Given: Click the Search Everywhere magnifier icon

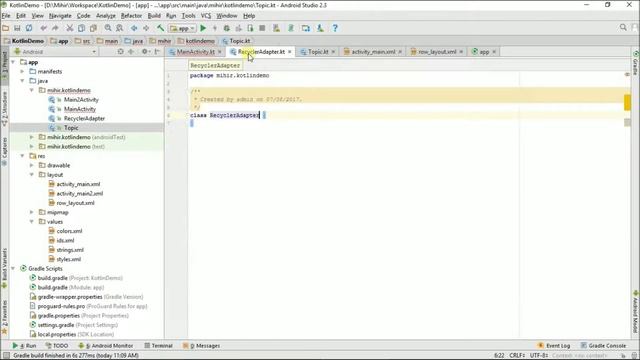Looking at the screenshot, I should coord(623,27).
